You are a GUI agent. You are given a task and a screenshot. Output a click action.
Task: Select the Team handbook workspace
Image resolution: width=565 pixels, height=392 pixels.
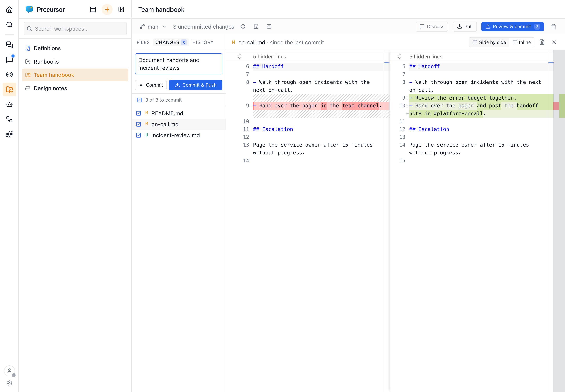click(x=75, y=75)
